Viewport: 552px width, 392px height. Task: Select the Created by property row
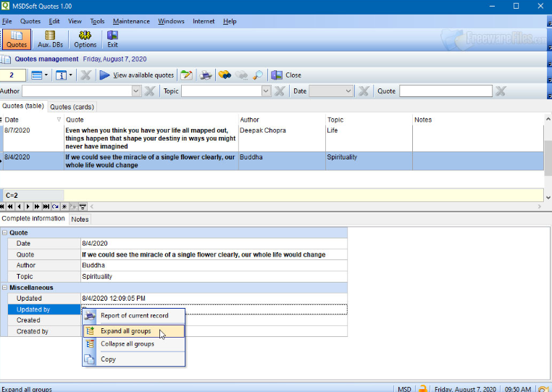(x=177, y=331)
